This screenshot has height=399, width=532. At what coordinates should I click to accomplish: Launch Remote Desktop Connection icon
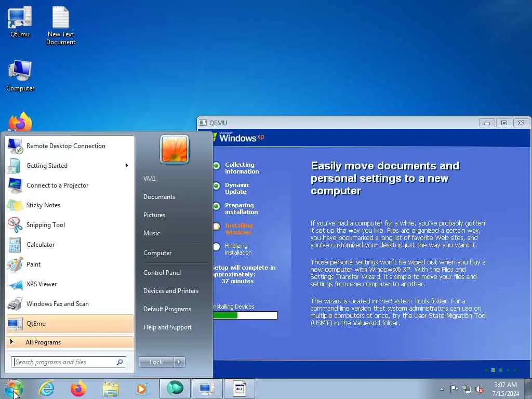[x=15, y=146]
